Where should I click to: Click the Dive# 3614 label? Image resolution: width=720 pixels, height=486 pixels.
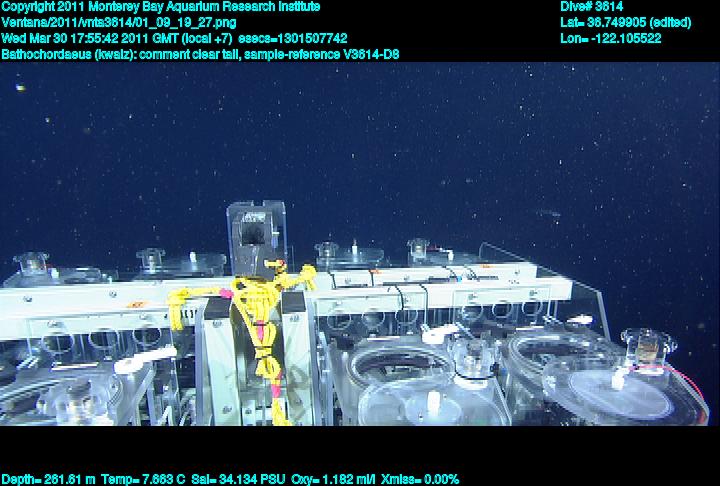pos(592,7)
